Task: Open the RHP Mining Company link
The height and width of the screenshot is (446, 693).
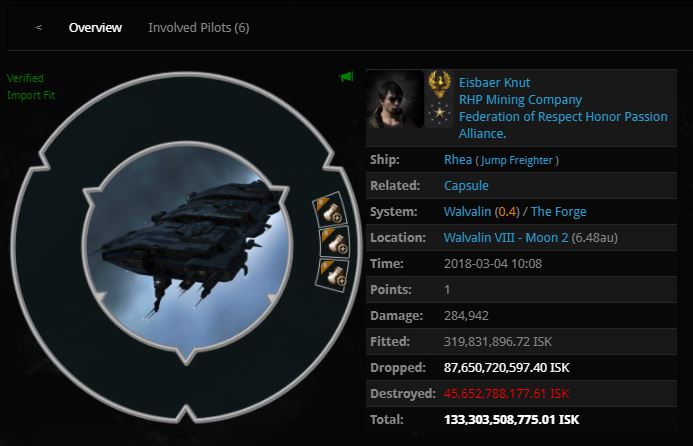Action: pyautogui.click(x=520, y=100)
